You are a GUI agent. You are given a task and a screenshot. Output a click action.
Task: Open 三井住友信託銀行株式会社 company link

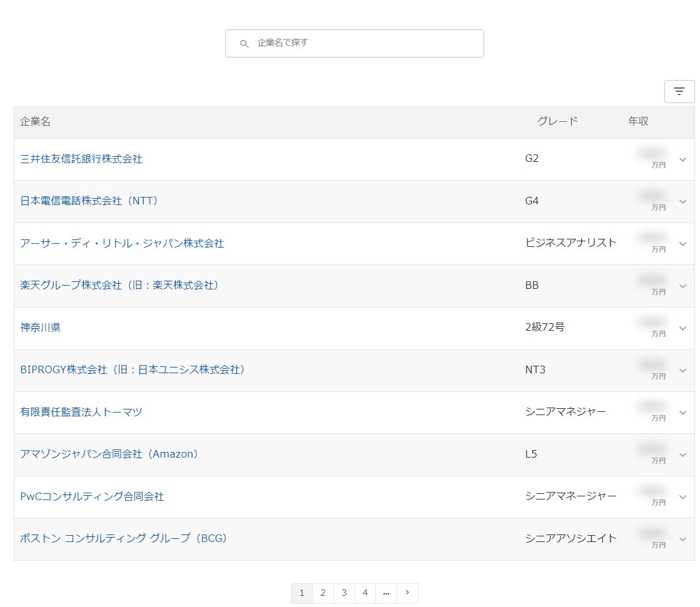point(81,159)
